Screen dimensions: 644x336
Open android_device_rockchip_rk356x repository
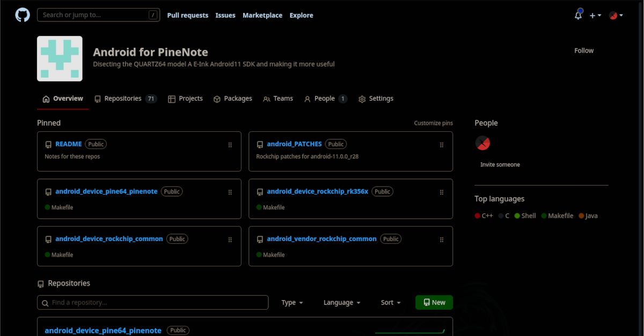point(318,191)
